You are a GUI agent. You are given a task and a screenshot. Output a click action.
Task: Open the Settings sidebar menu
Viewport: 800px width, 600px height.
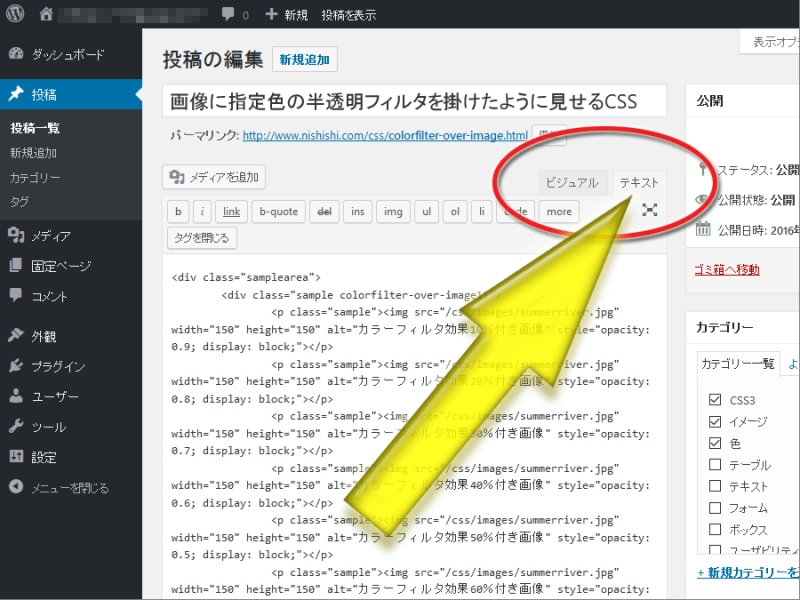[43, 457]
